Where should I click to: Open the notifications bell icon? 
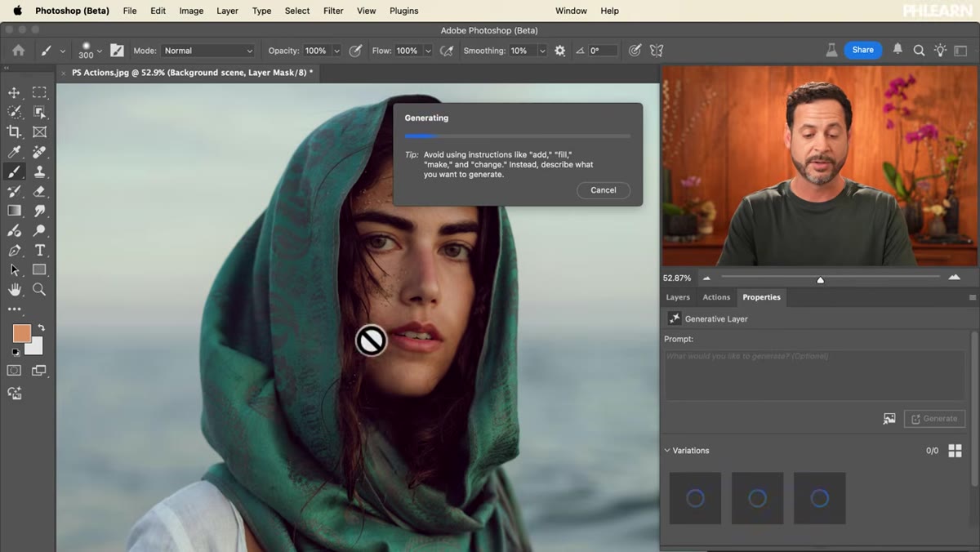(x=898, y=50)
